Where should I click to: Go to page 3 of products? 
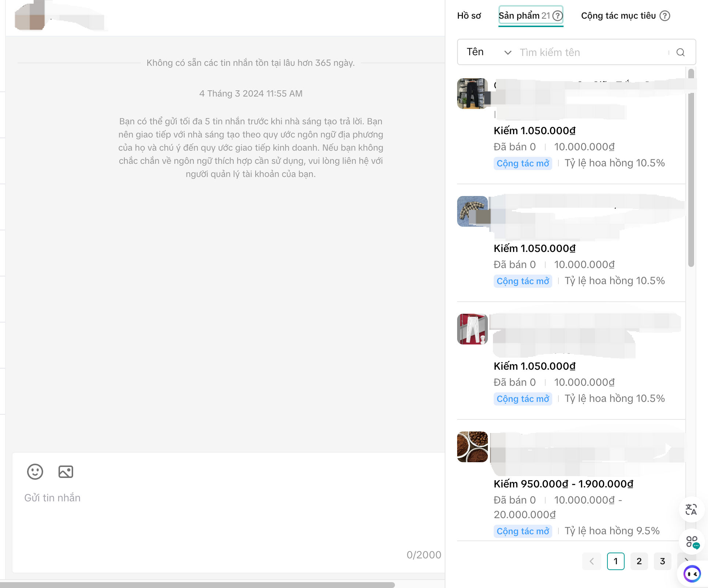point(662,561)
